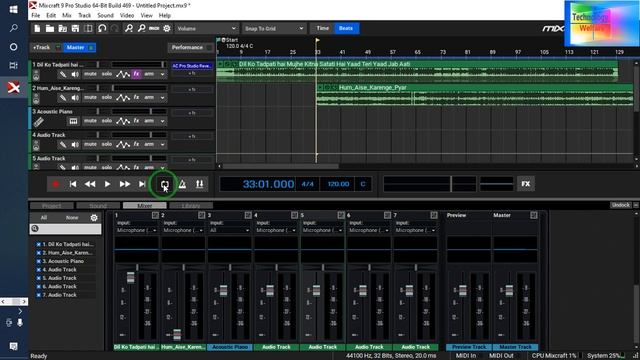This screenshot has height=360, width=640.
Task: Open Preferences gear in top toolbar
Action: pos(167,29)
